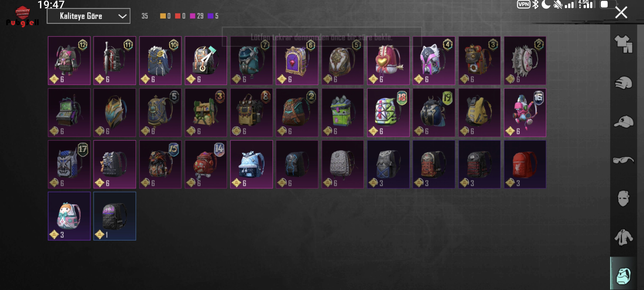Switch to the sunglasses category icon
Viewport: 644px width, 290px height.
pyautogui.click(x=623, y=160)
